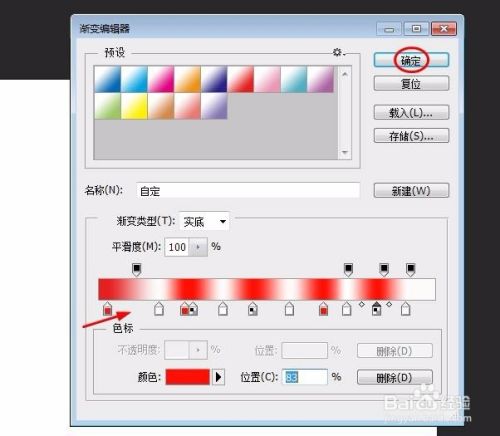Open 载入(L)... to load gradients

tap(411, 112)
